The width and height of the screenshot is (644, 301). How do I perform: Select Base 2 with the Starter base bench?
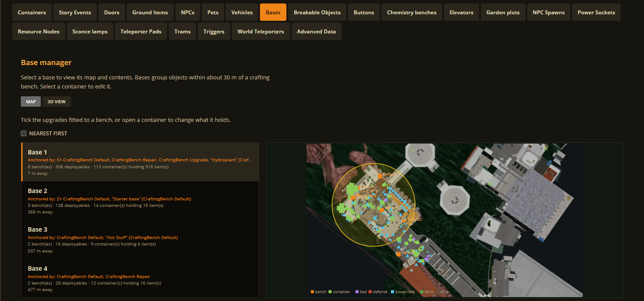pyautogui.click(x=140, y=201)
